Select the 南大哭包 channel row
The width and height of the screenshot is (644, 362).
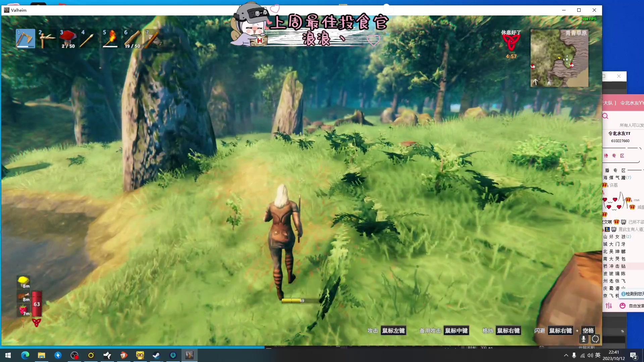(623, 259)
